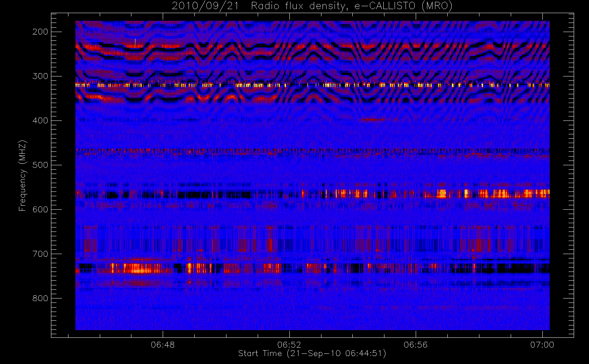Screen dimensions: 589x364
Task: Click the 500 frequency tick label
Action: [x=40, y=165]
